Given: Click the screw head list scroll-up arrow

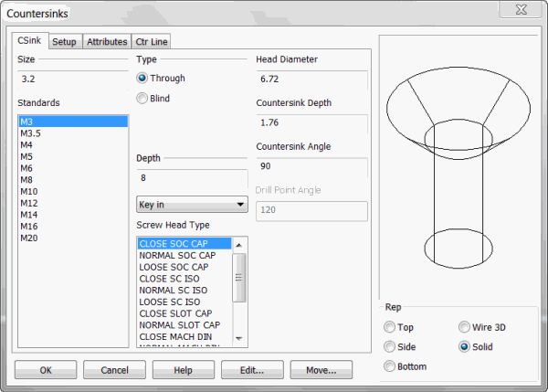Looking at the screenshot, I should tap(239, 245).
